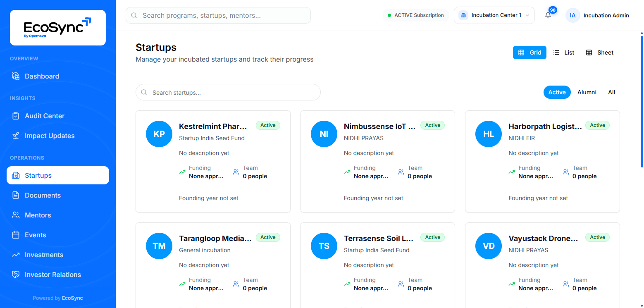644x308 pixels.
Task: Click the NI avatar of Nimbussense
Action: point(324,134)
